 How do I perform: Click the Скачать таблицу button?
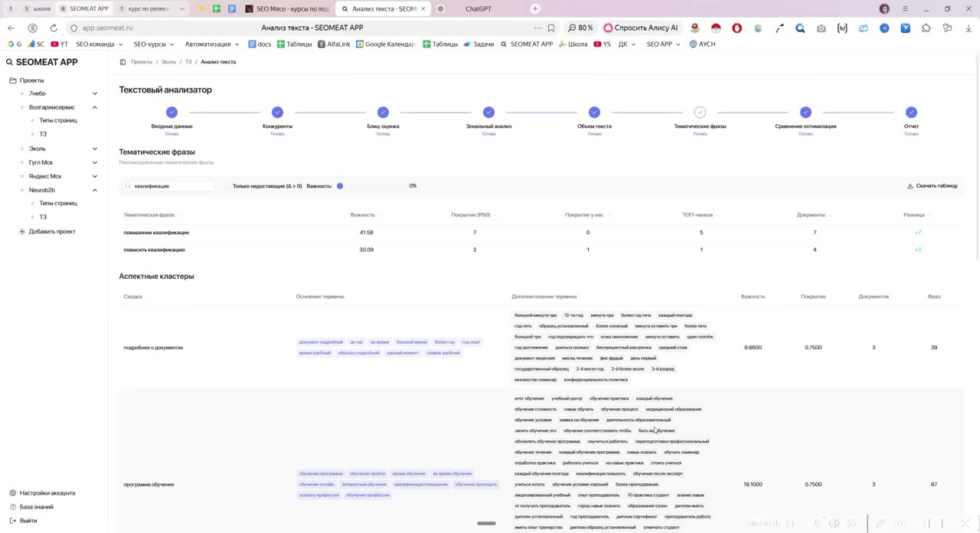pos(933,186)
